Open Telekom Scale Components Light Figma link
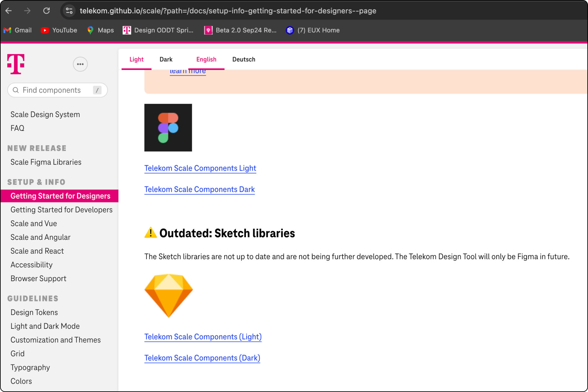The image size is (588, 392). (200, 168)
